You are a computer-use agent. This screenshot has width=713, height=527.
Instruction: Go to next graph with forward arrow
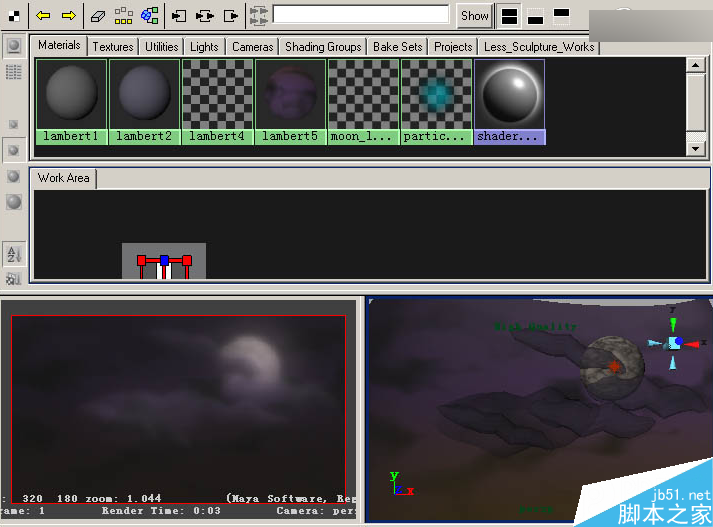coord(69,16)
